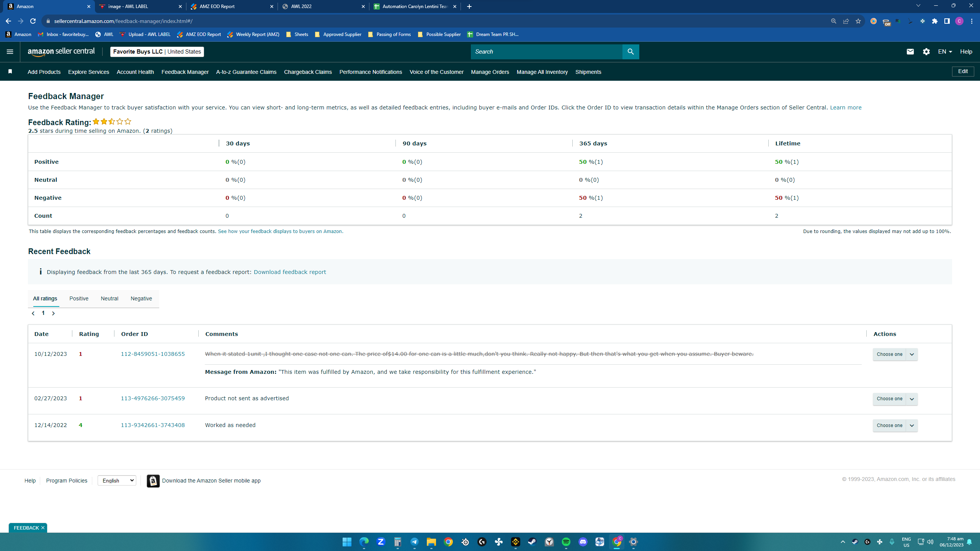
Task: Open the English language select in footer
Action: (117, 481)
